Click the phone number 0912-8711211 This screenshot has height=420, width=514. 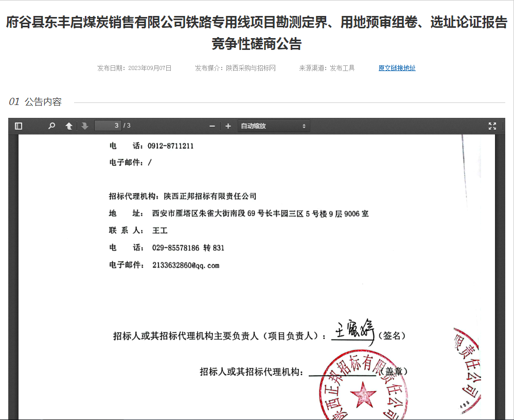[170, 146]
